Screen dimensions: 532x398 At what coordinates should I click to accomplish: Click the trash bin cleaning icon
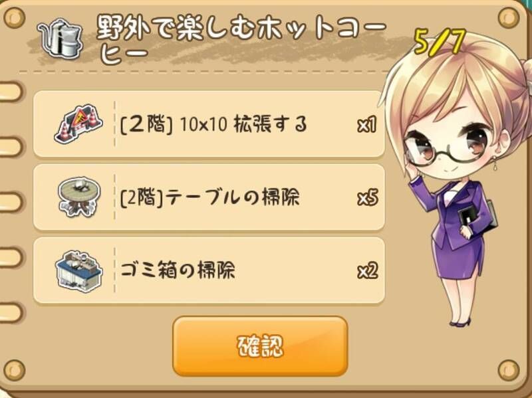[78, 270]
